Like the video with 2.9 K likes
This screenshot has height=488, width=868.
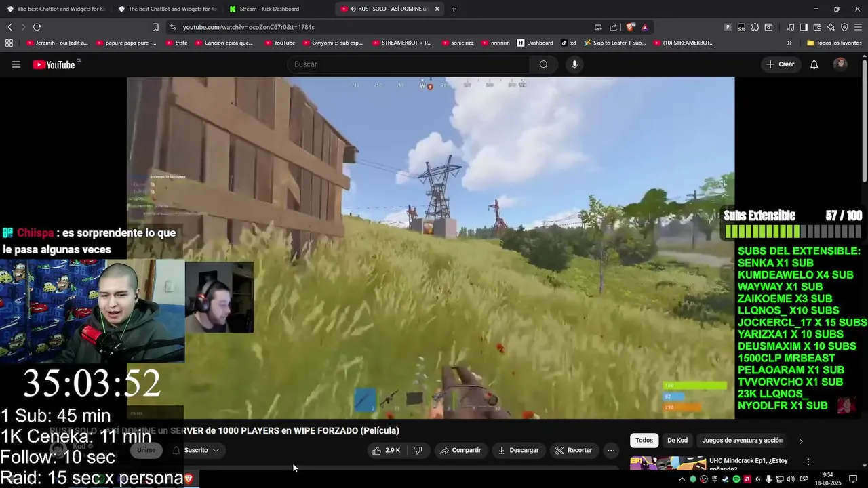386,450
